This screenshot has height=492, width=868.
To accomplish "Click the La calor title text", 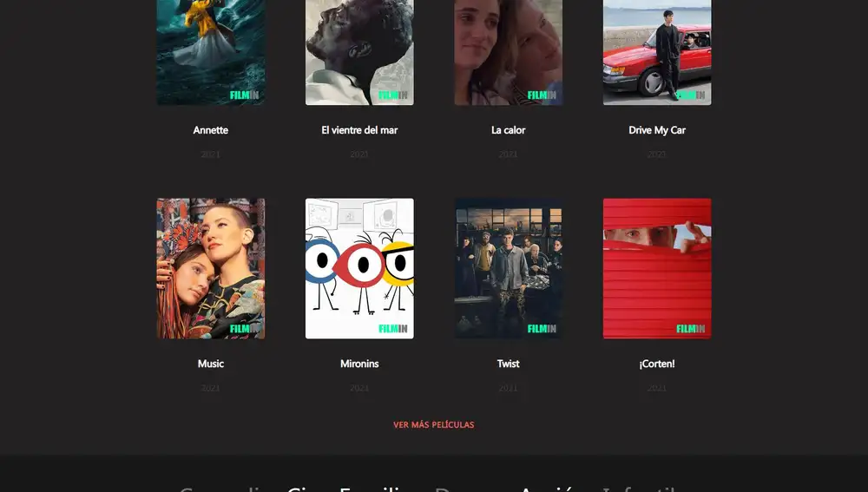I will tap(508, 130).
